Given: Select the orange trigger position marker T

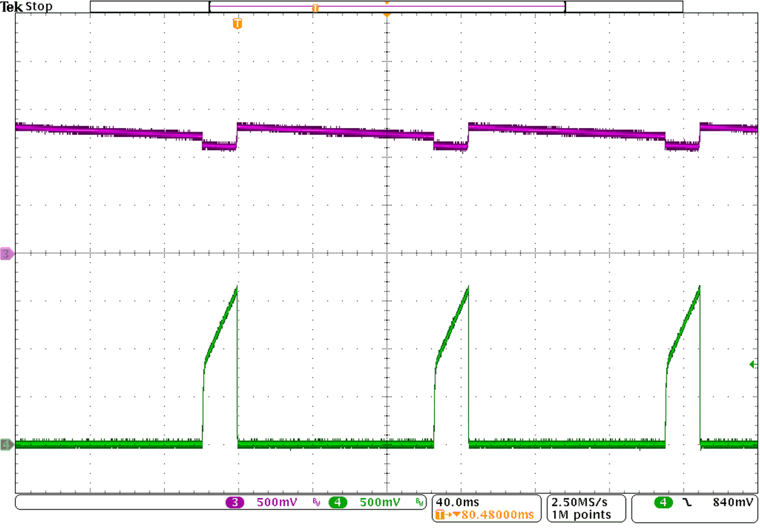Looking at the screenshot, I should (x=238, y=25).
